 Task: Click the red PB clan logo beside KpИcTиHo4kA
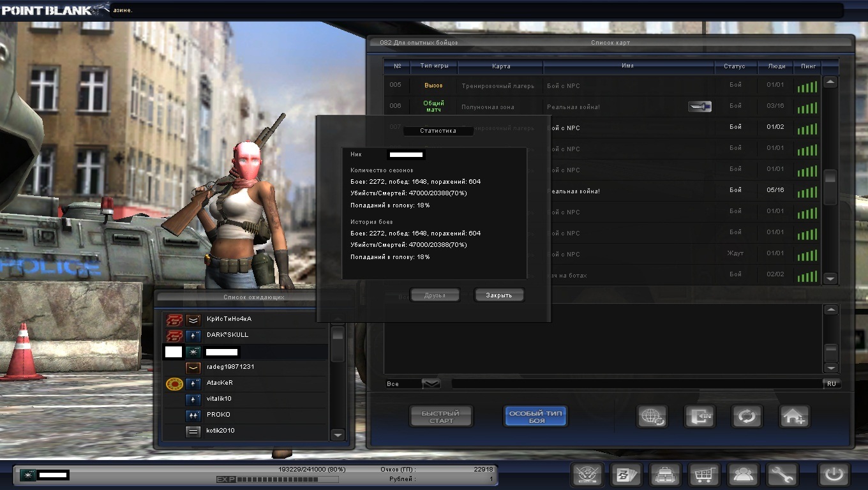tap(174, 319)
